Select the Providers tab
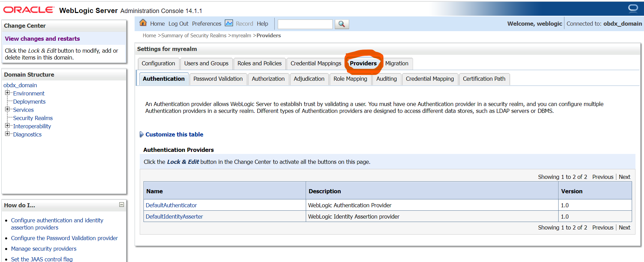 [x=363, y=64]
